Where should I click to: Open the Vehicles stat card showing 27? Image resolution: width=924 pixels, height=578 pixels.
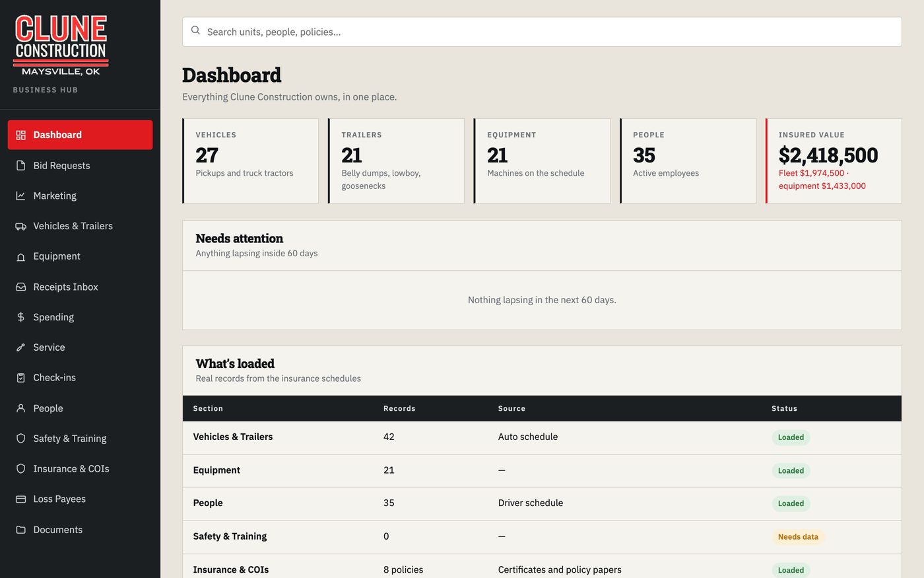[251, 161]
